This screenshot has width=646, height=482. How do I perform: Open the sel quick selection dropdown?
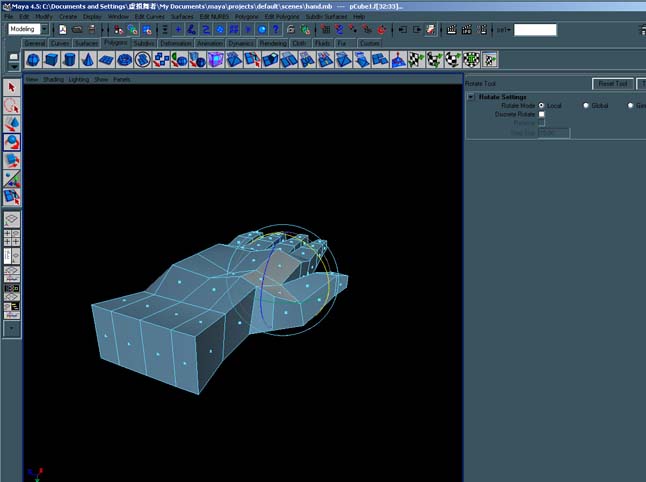point(503,30)
